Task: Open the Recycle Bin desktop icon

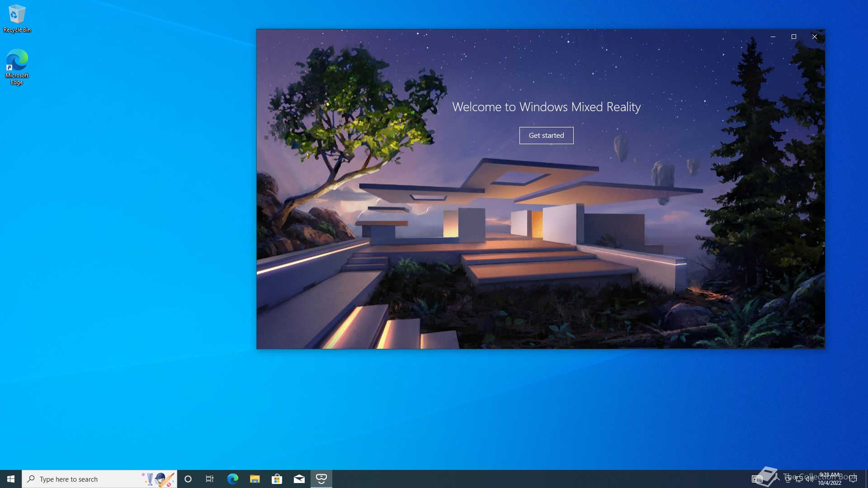Action: (x=17, y=19)
